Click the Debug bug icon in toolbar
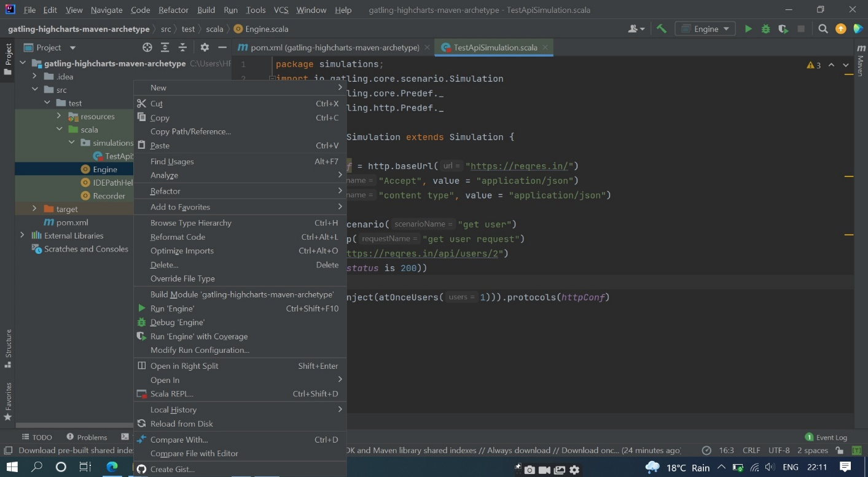This screenshot has width=868, height=477. pos(765,29)
